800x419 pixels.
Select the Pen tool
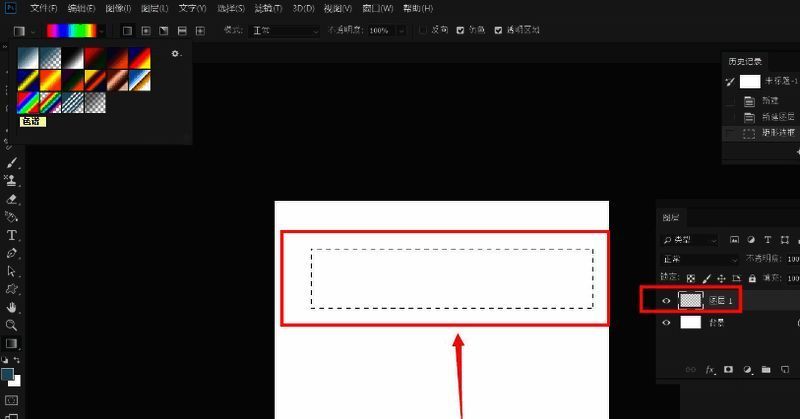(11, 253)
